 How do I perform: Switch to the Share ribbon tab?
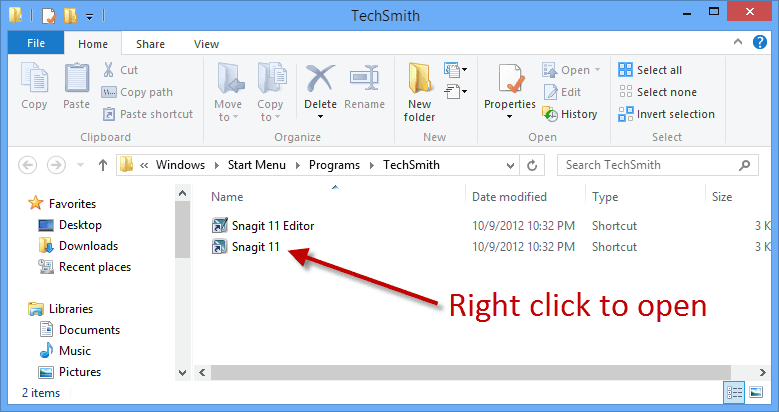(150, 44)
